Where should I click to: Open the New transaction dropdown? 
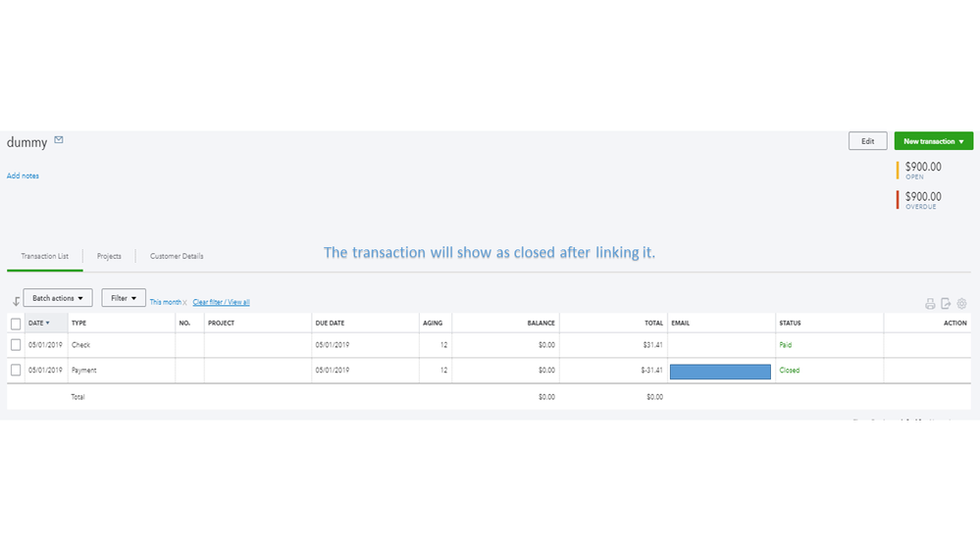[x=933, y=141]
